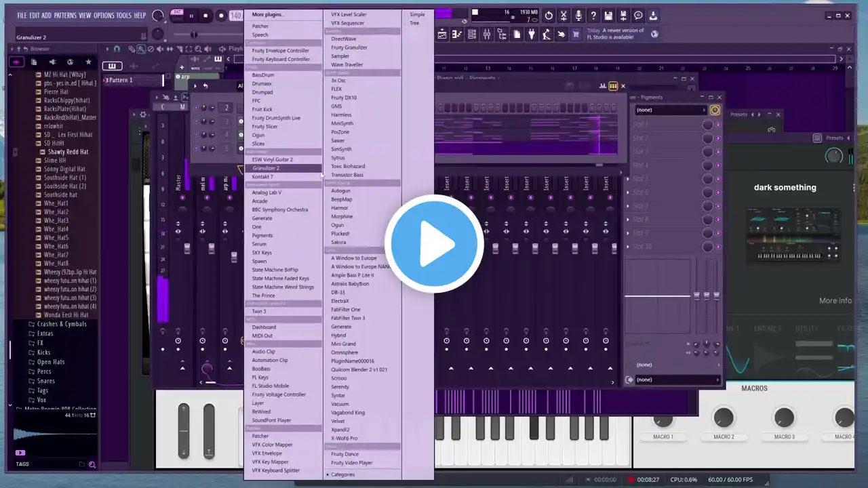This screenshot has height=488, width=868.
Task: Click the TAGS label in Browser
Action: point(22,464)
